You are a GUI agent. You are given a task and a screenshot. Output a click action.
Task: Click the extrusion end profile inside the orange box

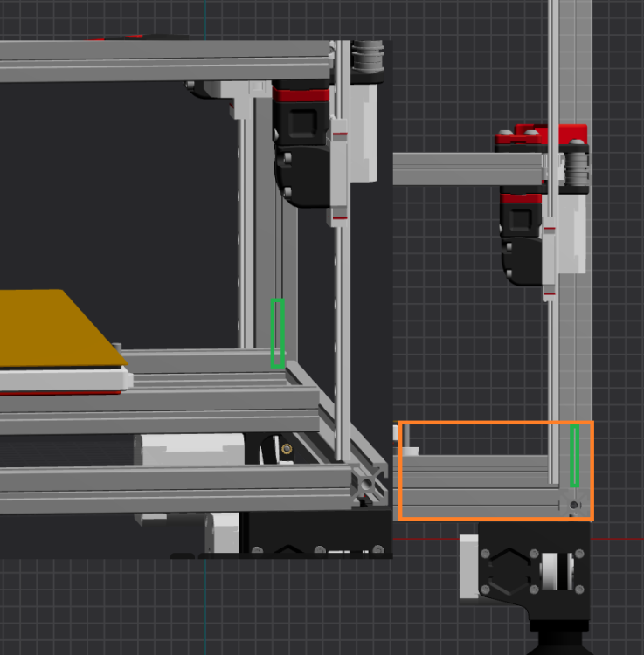575,504
